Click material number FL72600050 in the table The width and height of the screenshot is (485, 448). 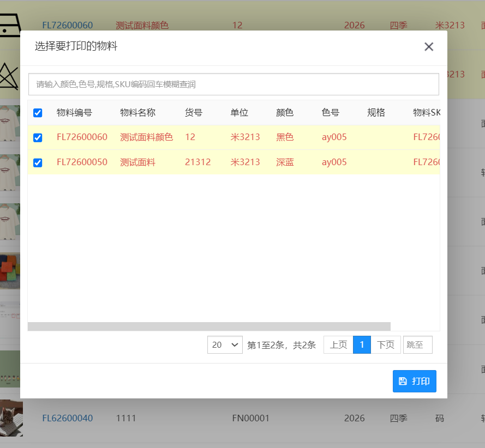pos(82,162)
